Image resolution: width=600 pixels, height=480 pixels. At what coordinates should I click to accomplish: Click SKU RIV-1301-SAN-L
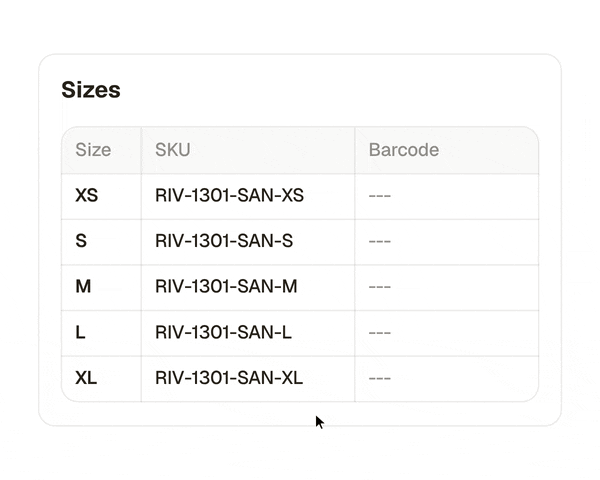[223, 332]
